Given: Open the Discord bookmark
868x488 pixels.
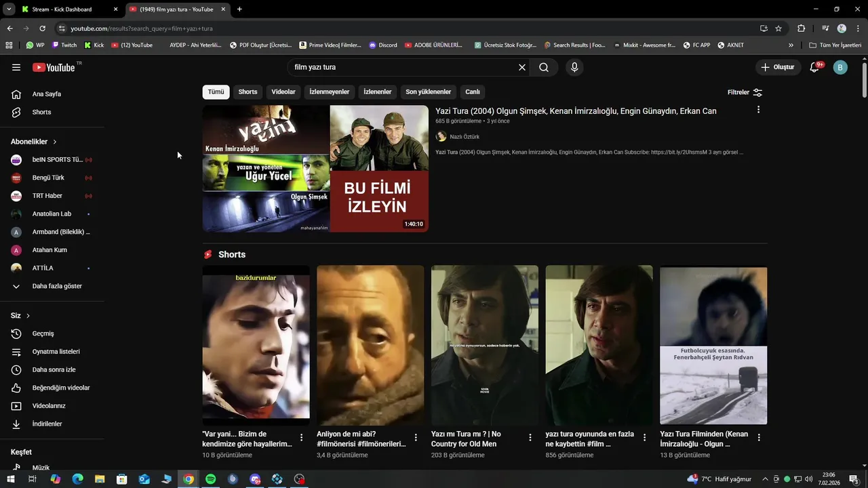Looking at the screenshot, I should click(x=383, y=45).
